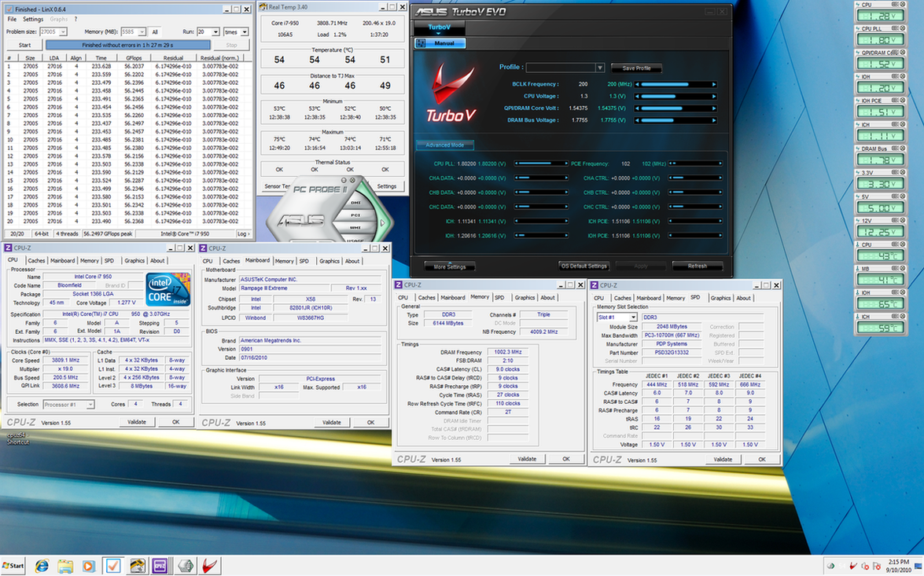The height and width of the screenshot is (576, 924).
Task: Click the Log button in LinX status bar
Action: point(243,233)
